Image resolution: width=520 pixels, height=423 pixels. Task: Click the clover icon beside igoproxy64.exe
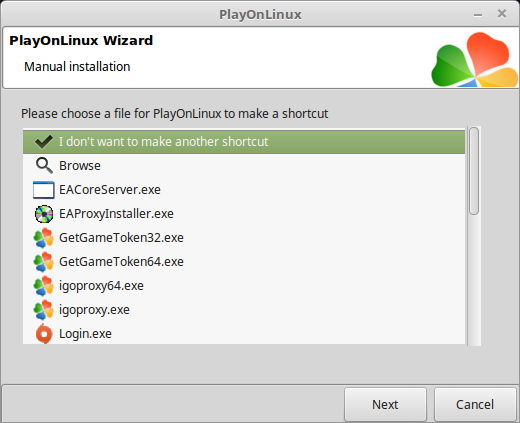click(44, 286)
